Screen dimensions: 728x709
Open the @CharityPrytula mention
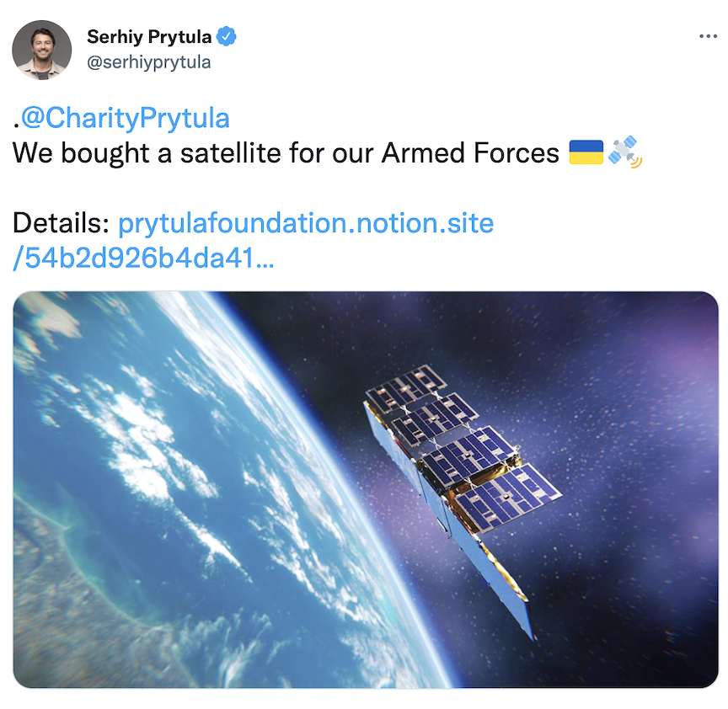(125, 118)
